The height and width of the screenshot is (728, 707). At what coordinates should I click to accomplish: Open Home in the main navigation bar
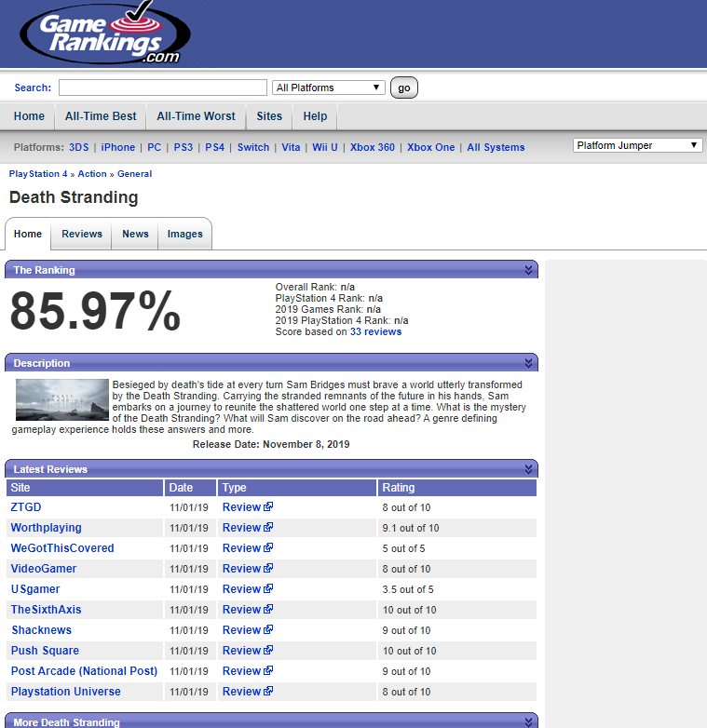(29, 116)
